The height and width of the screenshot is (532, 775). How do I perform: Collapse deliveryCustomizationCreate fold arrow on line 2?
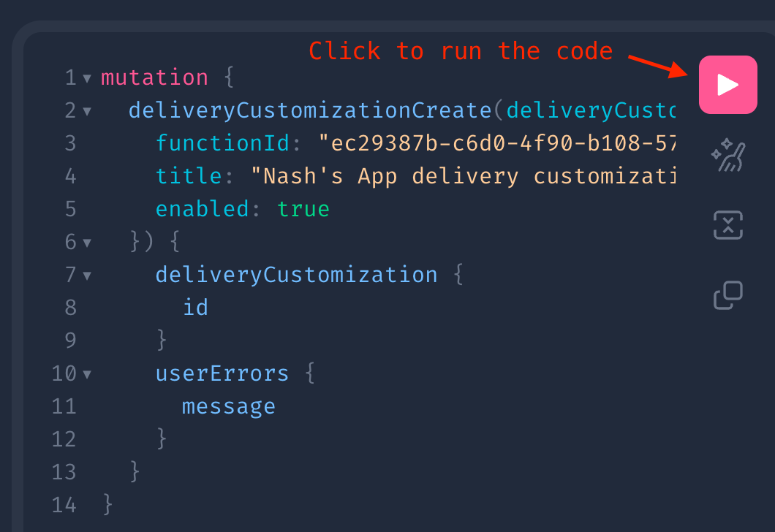tap(87, 111)
